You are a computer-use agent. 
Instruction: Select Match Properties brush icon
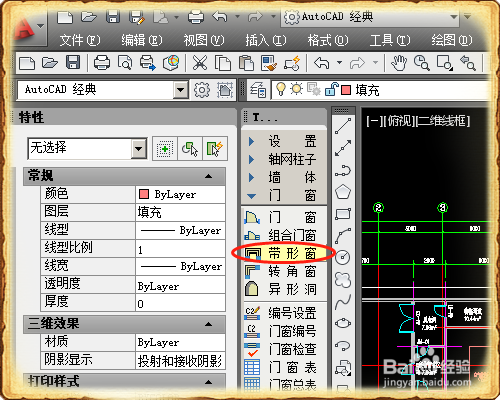pyautogui.click(x=269, y=63)
